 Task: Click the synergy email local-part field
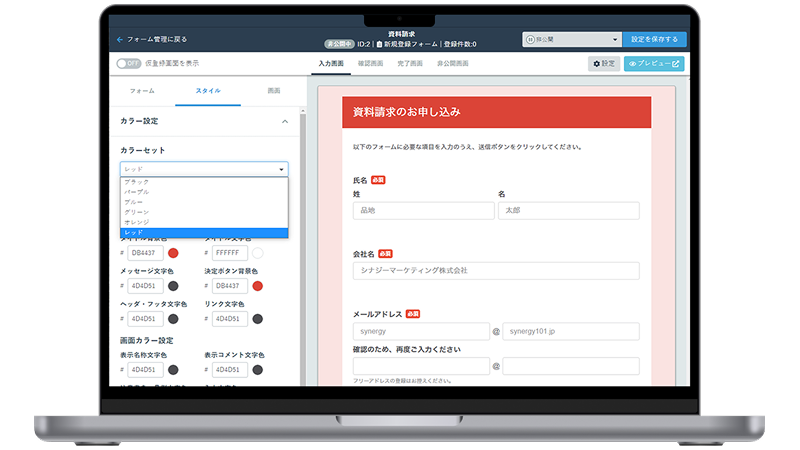421,332
